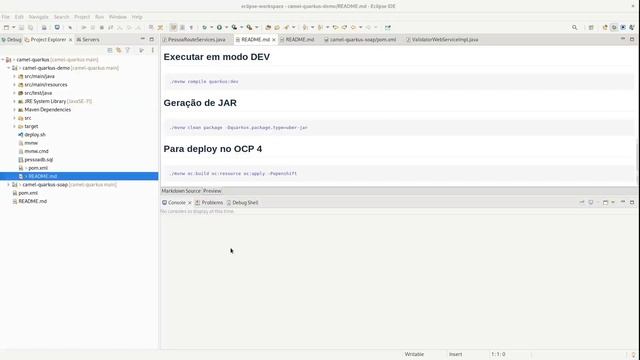640x360 pixels.
Task: Expand the Maven Dependencies node
Action: coord(14,110)
